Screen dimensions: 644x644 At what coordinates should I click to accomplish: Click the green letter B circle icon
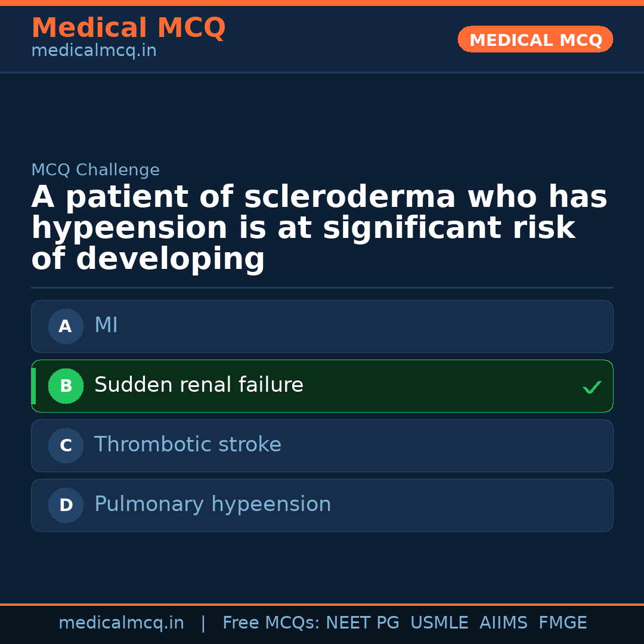66,386
